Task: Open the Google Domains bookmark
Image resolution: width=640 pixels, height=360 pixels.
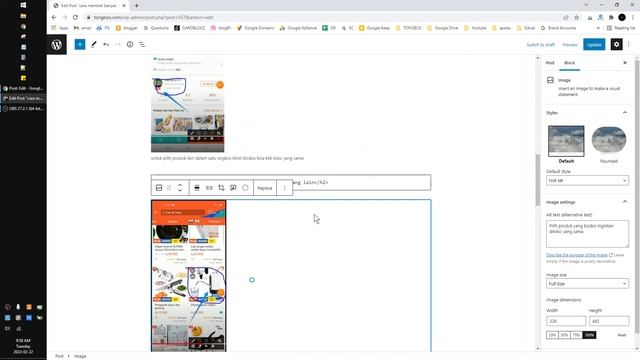Action: [255, 28]
